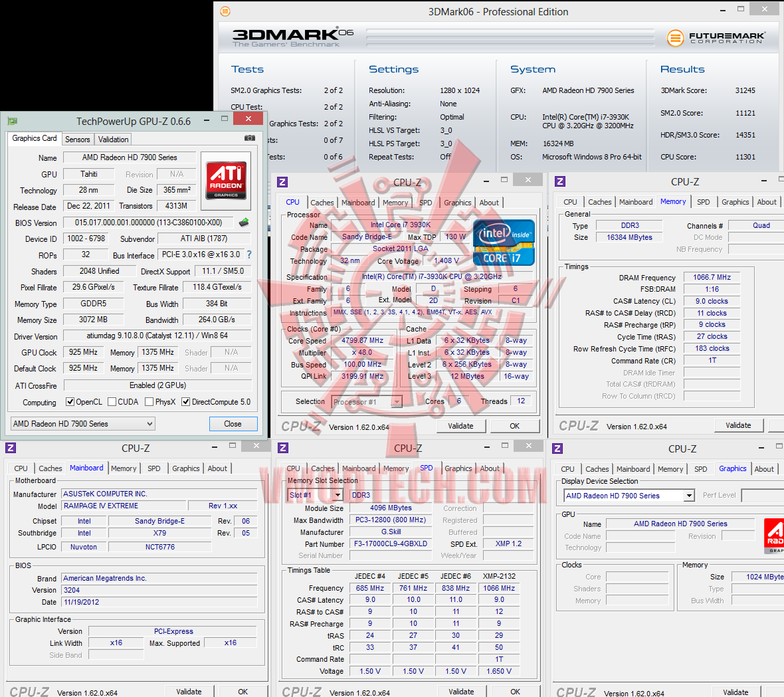
Task: Click the Memory Type GDDR5 field
Action: coord(94,304)
